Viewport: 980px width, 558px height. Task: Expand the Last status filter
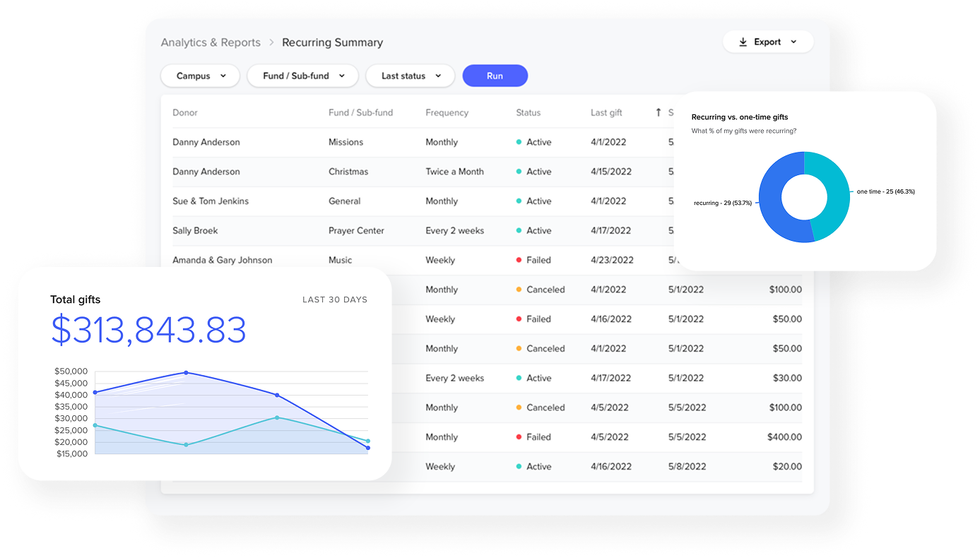pos(411,76)
